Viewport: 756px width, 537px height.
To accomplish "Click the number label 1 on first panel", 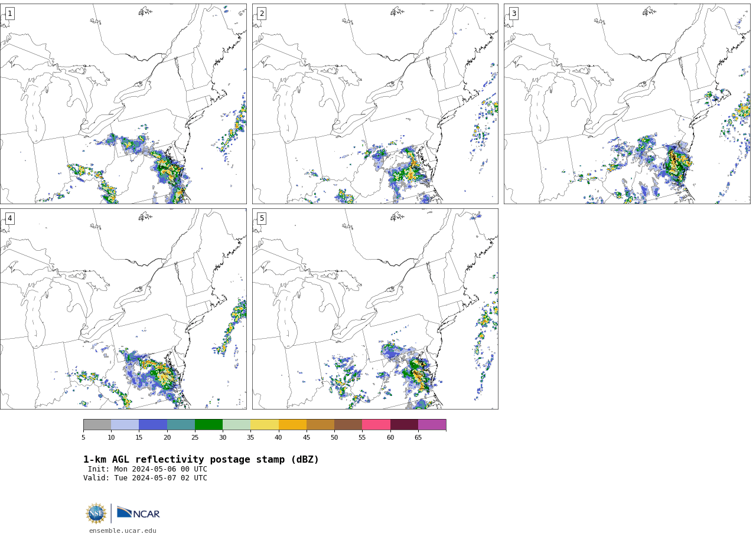I will (x=9, y=14).
